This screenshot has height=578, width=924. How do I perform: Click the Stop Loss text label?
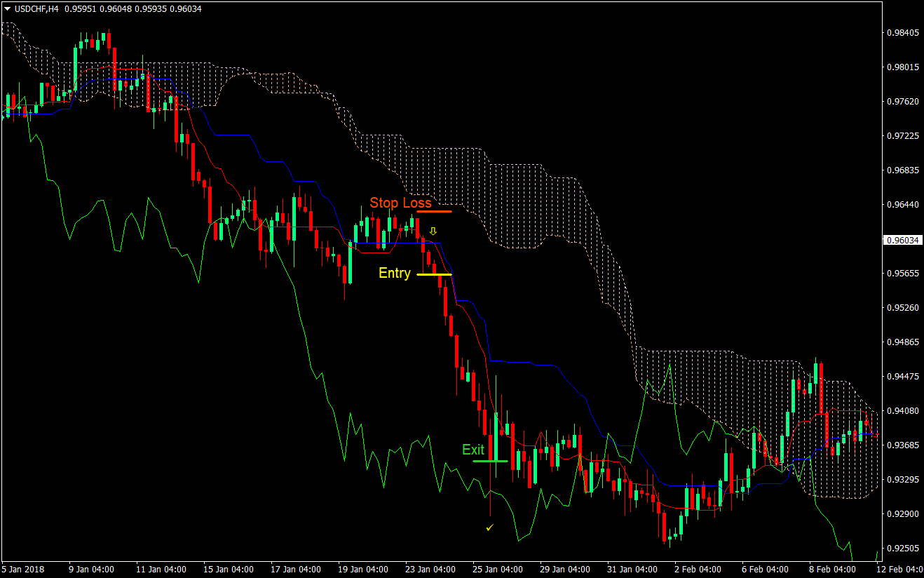click(400, 203)
